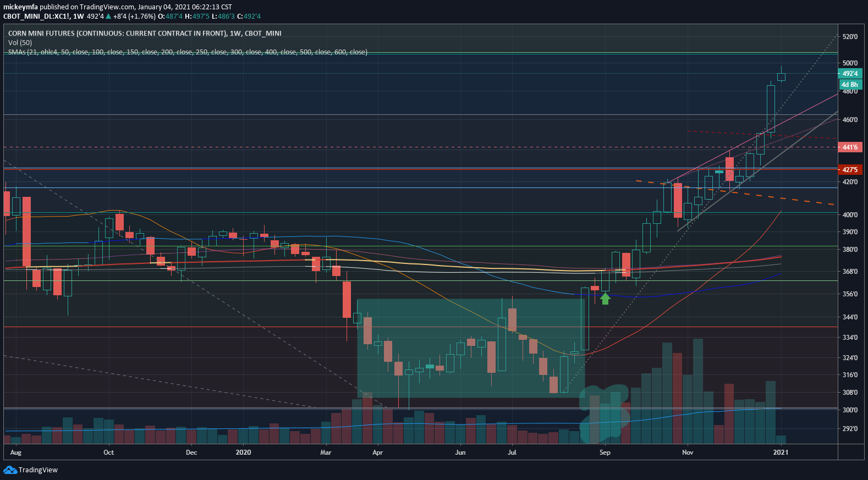This screenshot has width=868, height=480.
Task: Click the red 441'6 price label
Action: tap(850, 147)
